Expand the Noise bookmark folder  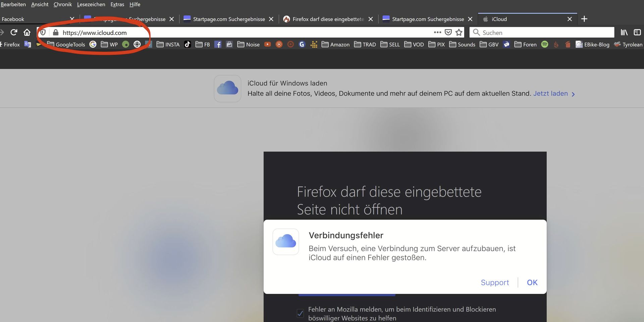coord(249,44)
